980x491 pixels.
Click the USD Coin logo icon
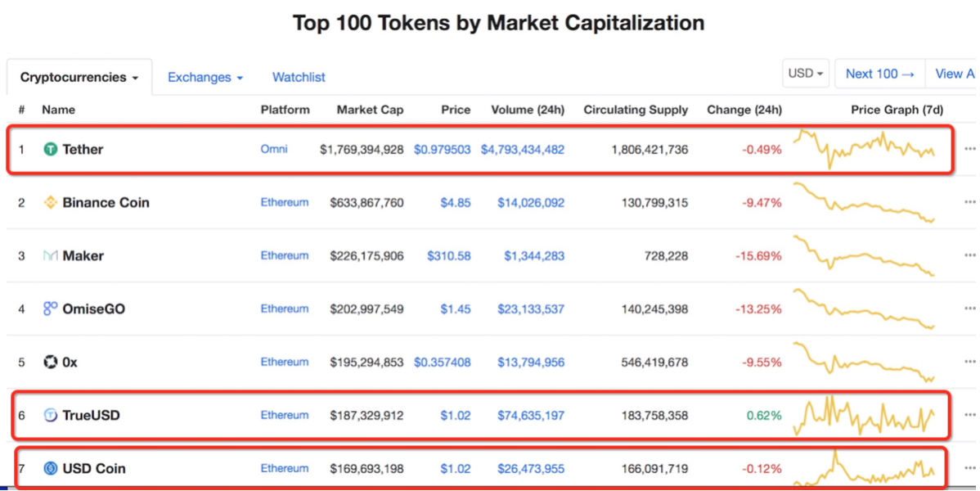click(51, 468)
